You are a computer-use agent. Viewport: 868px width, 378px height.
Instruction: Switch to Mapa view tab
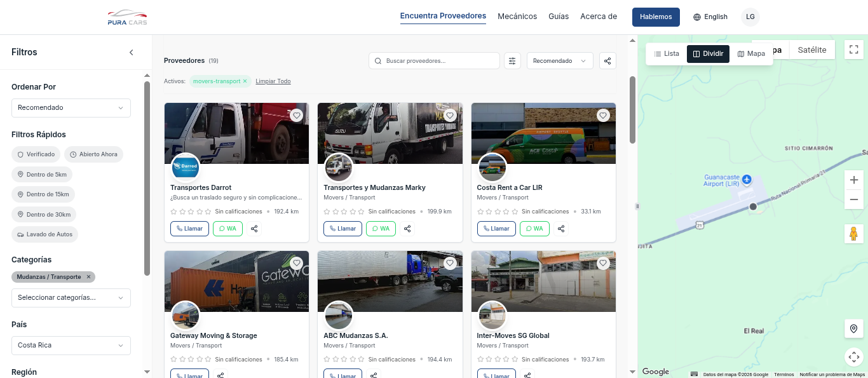tap(751, 54)
